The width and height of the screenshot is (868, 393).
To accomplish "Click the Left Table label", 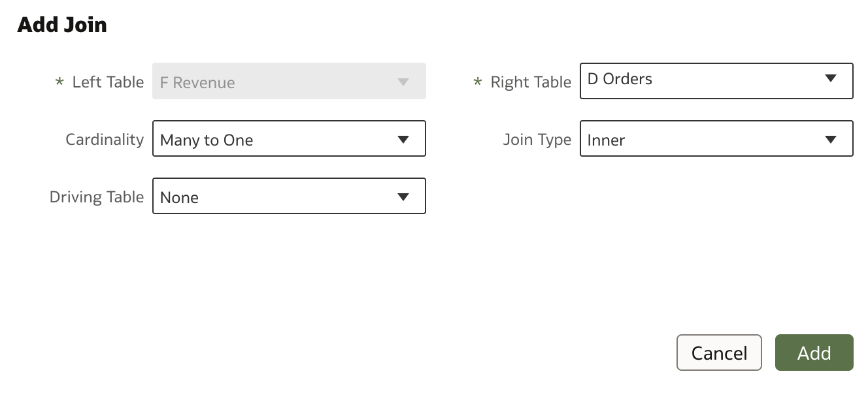I will coord(108,82).
